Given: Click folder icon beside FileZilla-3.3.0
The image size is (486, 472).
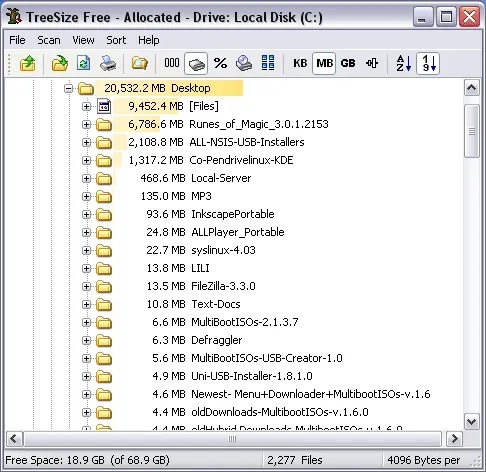Looking at the screenshot, I should [104, 287].
